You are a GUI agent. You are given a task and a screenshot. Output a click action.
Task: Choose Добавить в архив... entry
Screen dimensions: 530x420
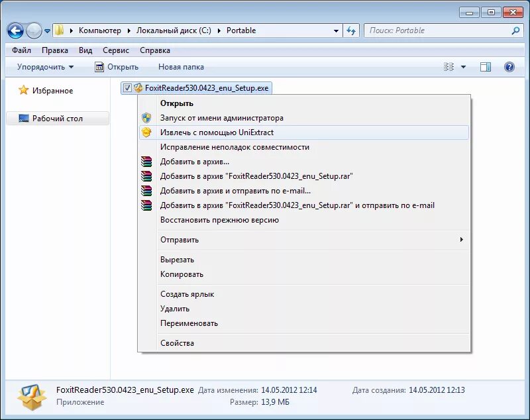tap(304, 162)
